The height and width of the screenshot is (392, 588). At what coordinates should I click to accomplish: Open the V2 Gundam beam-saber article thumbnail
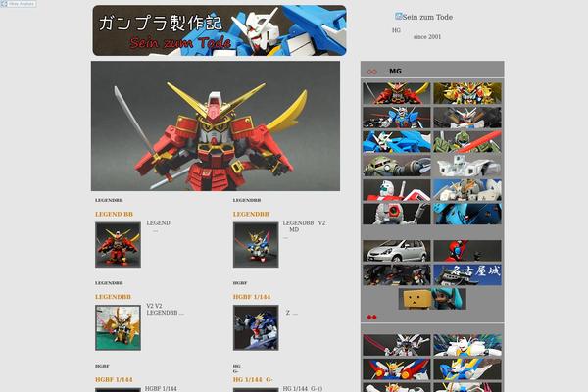click(256, 245)
